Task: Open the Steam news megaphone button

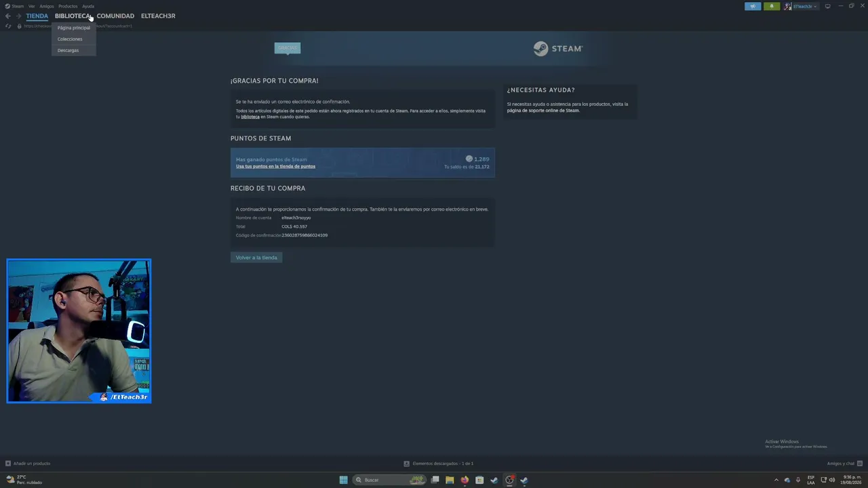Action: point(753,6)
